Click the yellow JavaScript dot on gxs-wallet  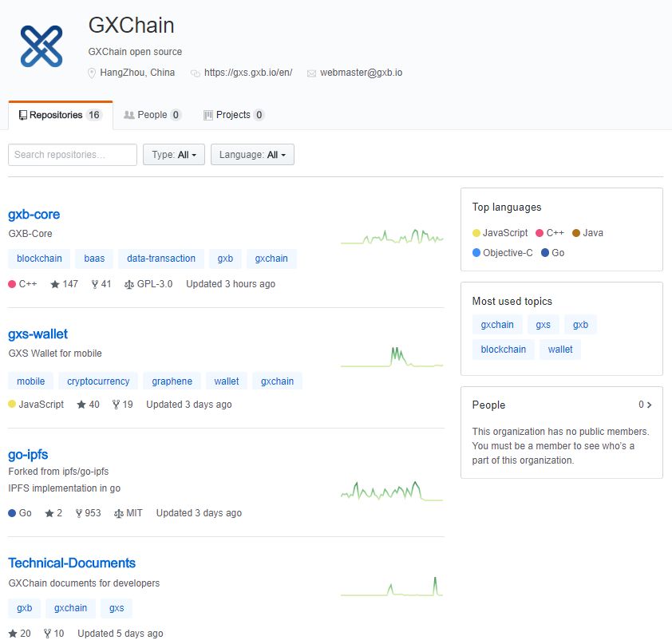12,404
